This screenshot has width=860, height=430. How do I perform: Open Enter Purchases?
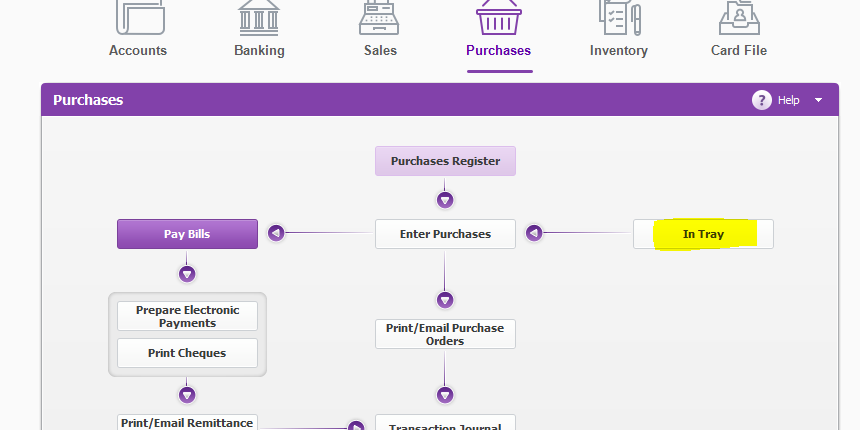(445, 234)
